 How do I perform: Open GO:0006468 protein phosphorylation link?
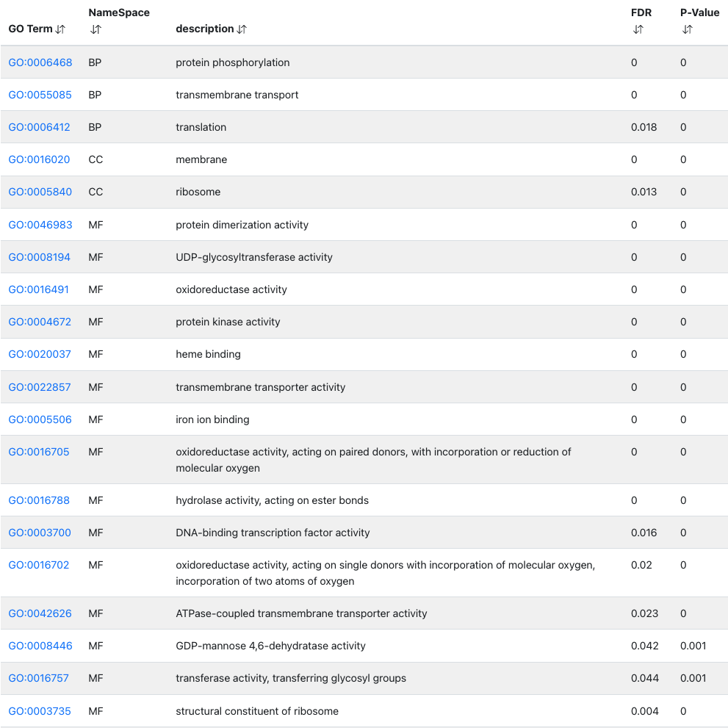point(40,62)
